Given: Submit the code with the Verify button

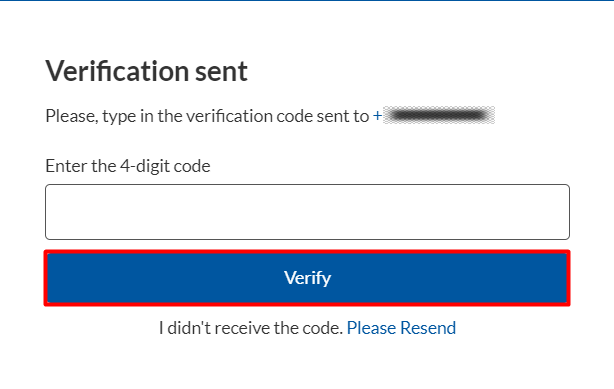Looking at the screenshot, I should point(307,278).
